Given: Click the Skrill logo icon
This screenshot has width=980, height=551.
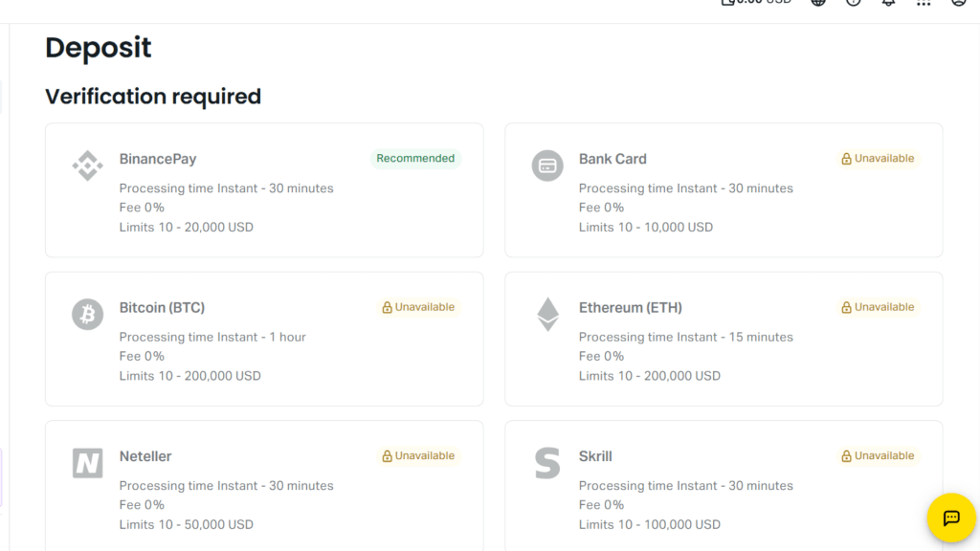Looking at the screenshot, I should pyautogui.click(x=546, y=462).
